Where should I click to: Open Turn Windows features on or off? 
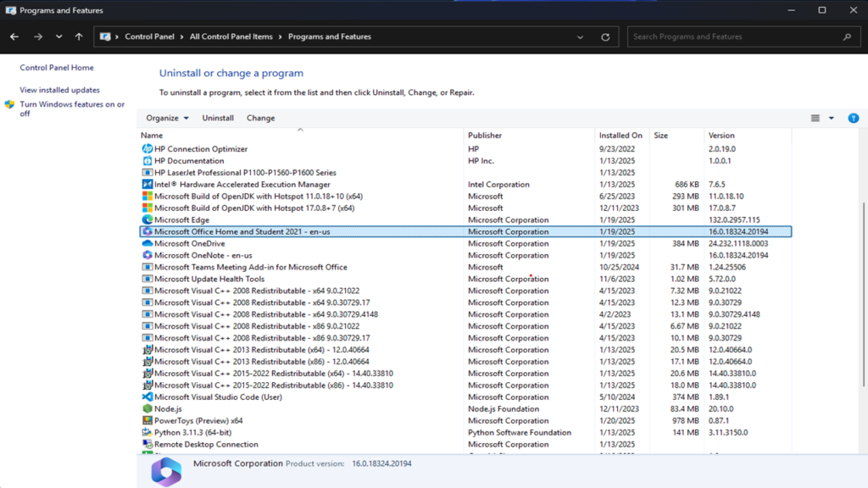pyautogui.click(x=72, y=108)
